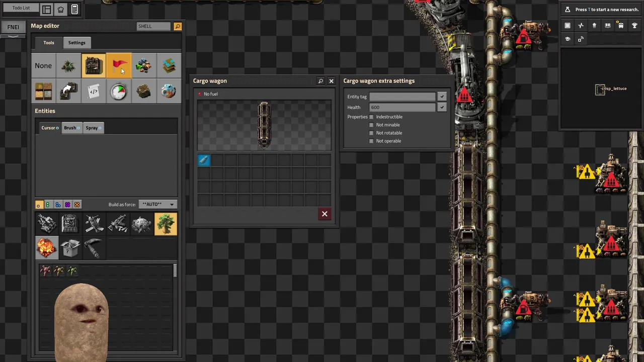Choose the tree environment entity group
644x362 pixels.
pyautogui.click(x=166, y=224)
